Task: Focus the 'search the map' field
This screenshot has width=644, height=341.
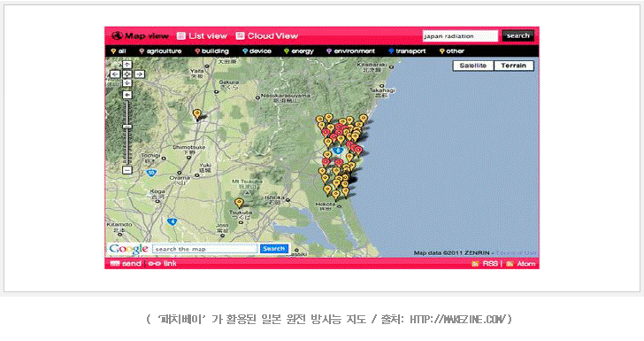Action: (205, 249)
